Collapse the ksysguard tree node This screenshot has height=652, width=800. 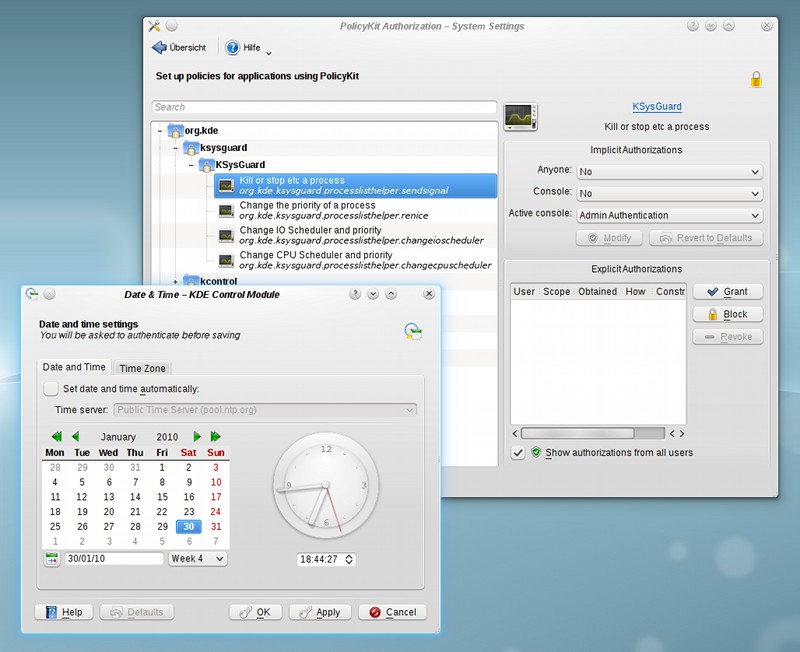click(x=175, y=148)
